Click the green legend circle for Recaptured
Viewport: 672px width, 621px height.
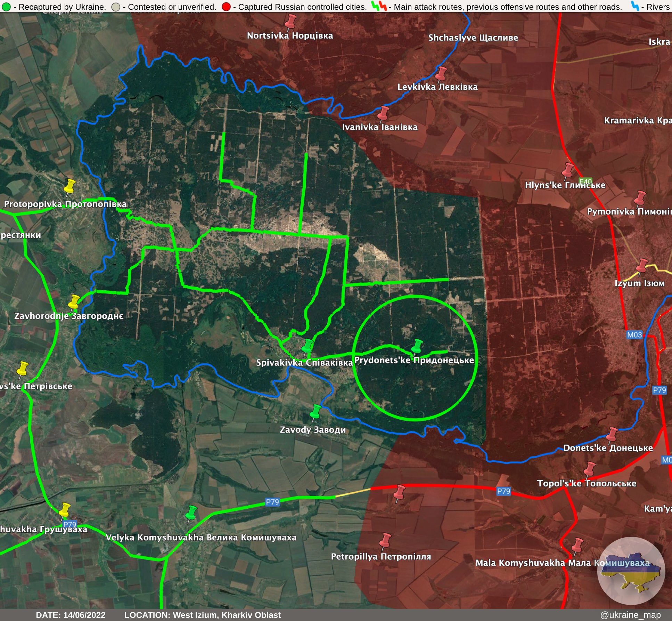6,7
